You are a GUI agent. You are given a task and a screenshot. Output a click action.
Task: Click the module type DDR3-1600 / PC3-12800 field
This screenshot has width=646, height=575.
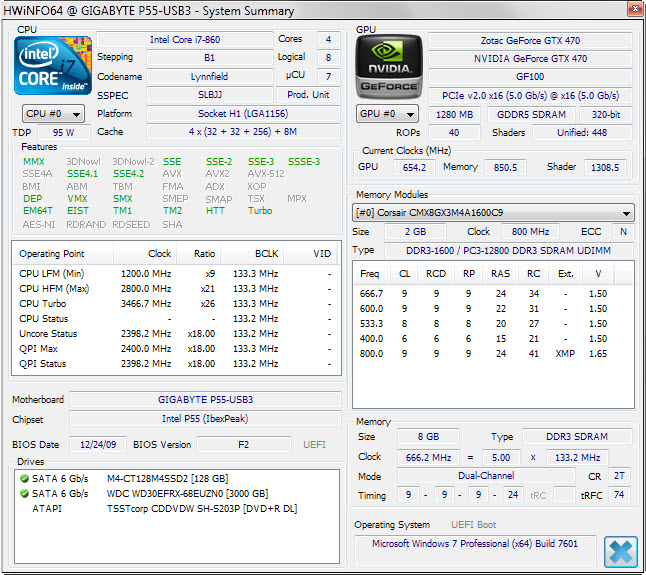pos(508,250)
